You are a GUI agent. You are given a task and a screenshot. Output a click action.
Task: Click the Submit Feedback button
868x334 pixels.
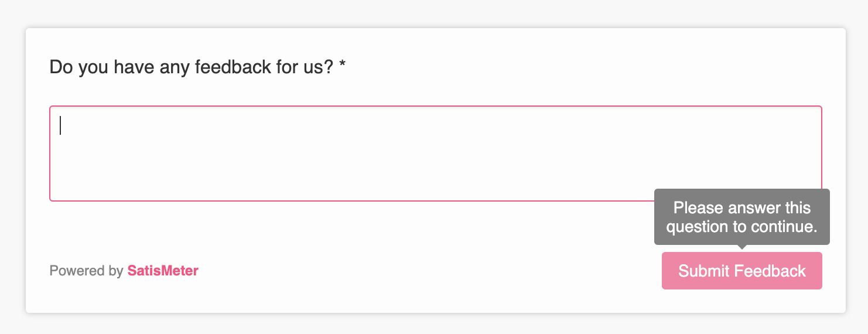[741, 271]
